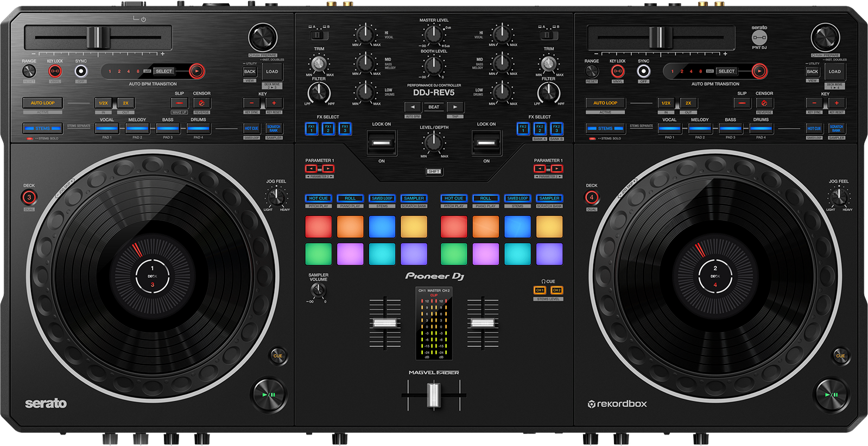
Task: Click the Sampler Volume knob
Action: pyautogui.click(x=318, y=290)
